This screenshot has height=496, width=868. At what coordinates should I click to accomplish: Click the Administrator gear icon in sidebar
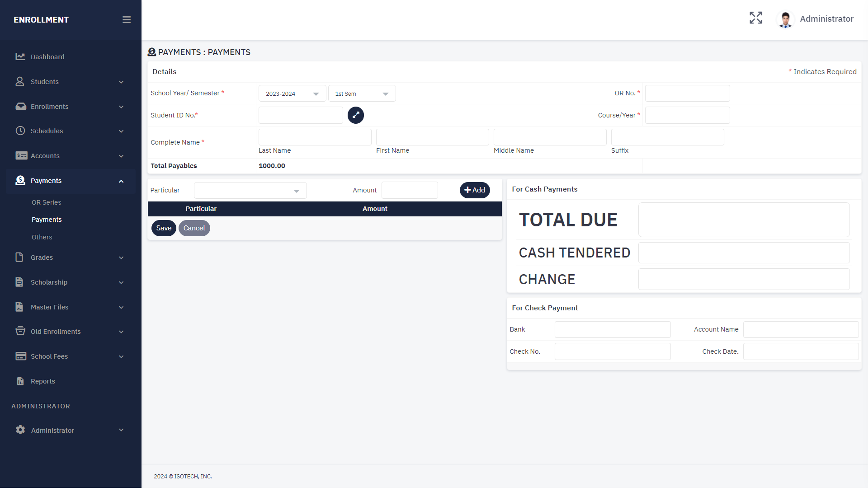pos(20,430)
